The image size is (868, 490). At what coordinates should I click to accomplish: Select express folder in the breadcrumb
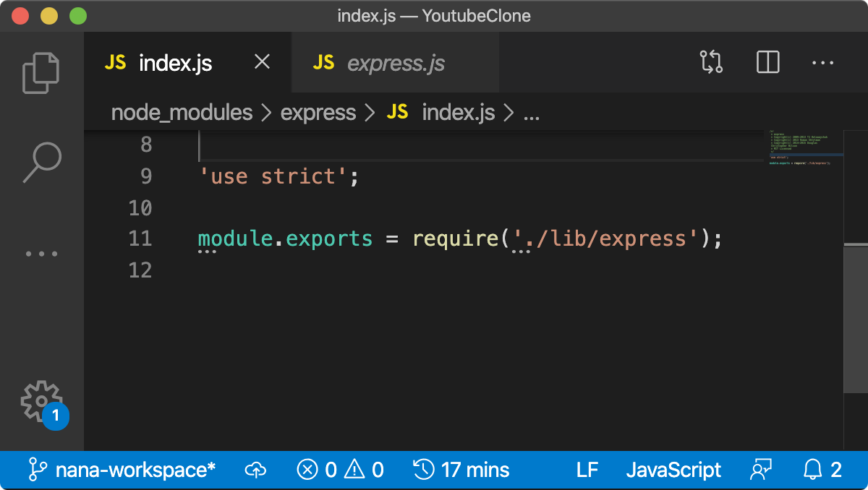click(x=318, y=113)
